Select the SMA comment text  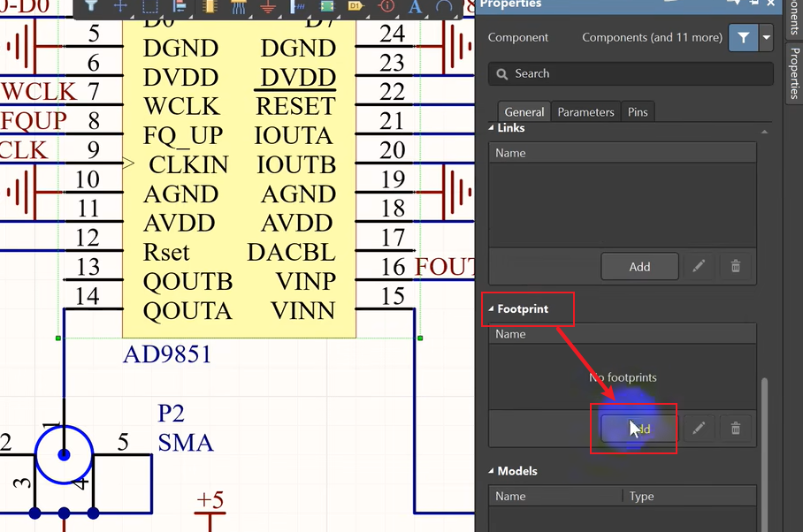click(186, 443)
